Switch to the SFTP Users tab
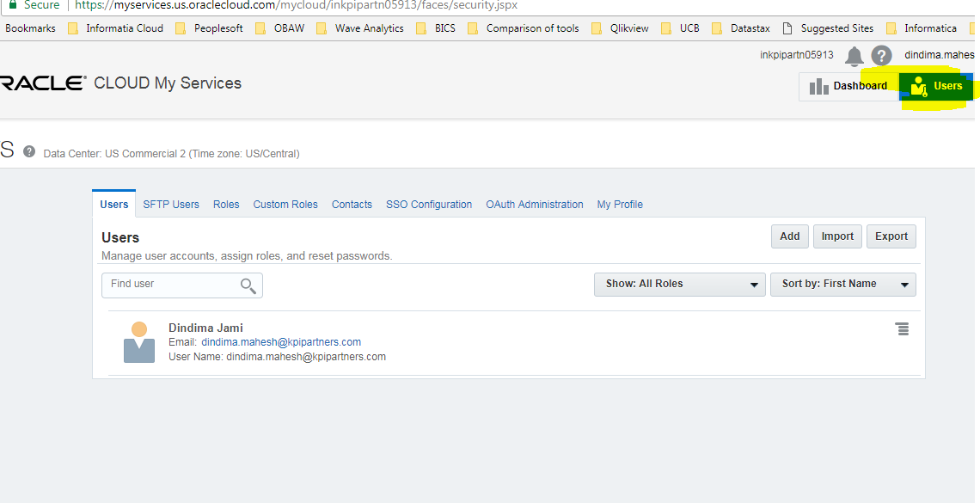The width and height of the screenshot is (980, 503). coord(171,205)
